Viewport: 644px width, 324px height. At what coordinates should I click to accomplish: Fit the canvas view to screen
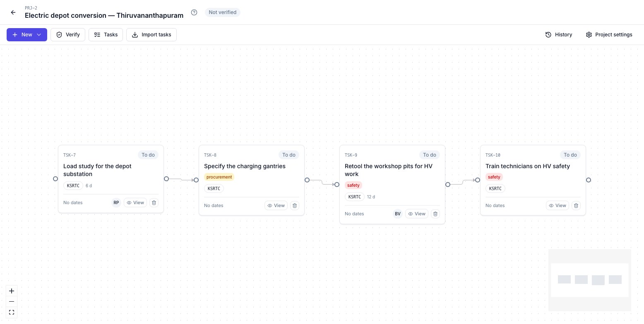[x=12, y=312]
